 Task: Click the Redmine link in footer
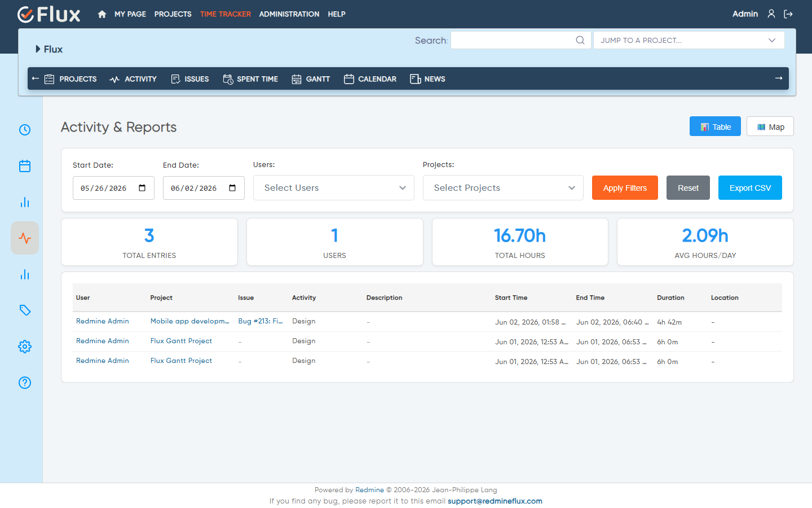369,490
